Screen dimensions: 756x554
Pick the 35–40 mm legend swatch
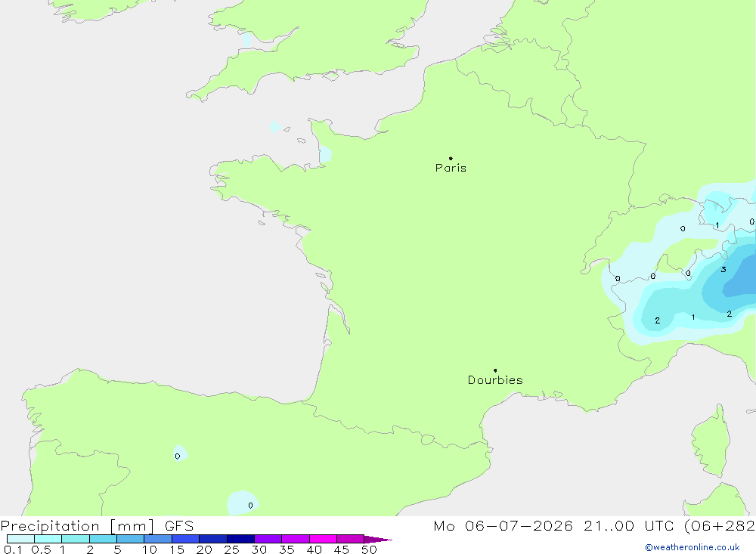296,539
